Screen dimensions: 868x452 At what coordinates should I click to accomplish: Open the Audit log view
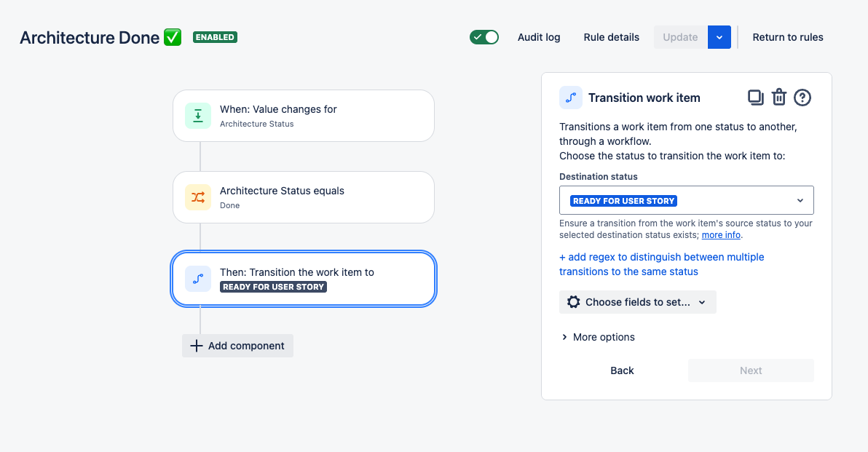[539, 37]
